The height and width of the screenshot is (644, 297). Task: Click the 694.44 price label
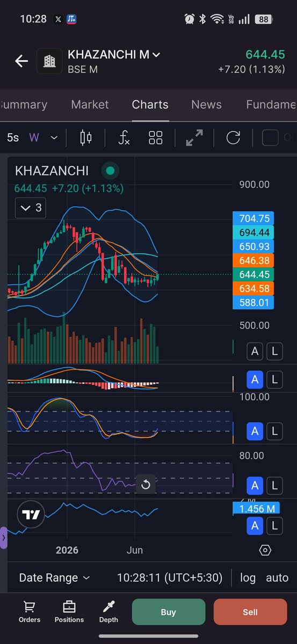pos(253,232)
